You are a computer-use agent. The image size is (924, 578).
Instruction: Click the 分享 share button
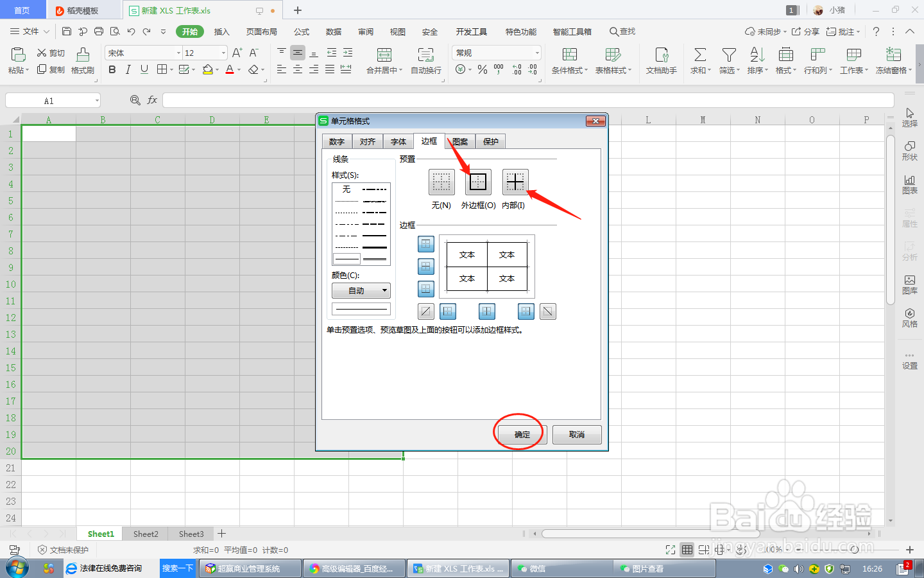(x=805, y=31)
